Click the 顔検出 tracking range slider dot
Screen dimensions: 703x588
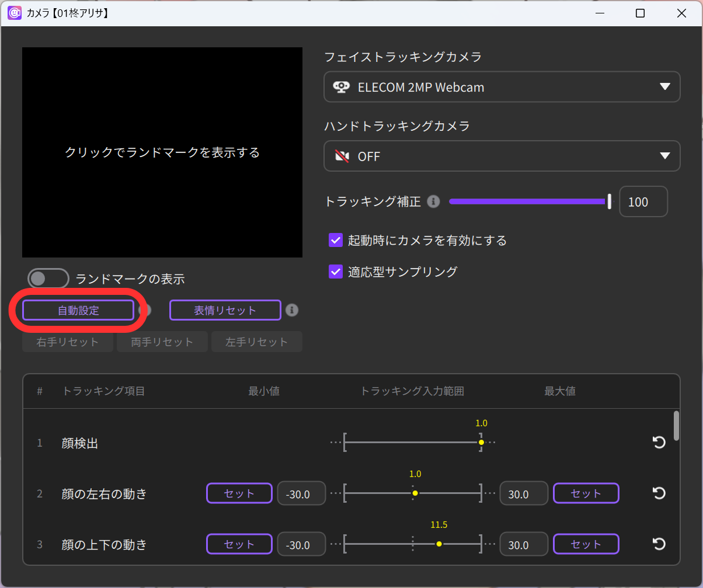click(481, 443)
